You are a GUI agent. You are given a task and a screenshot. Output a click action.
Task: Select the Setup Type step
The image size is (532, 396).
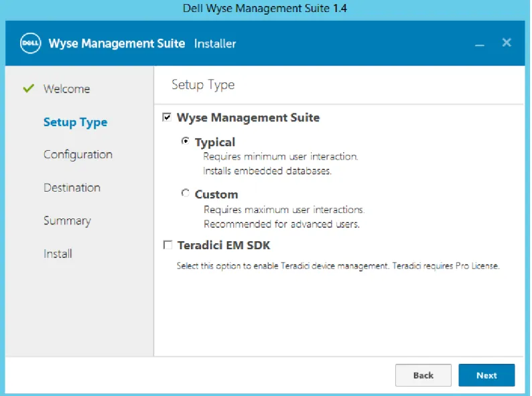pyautogui.click(x=75, y=122)
